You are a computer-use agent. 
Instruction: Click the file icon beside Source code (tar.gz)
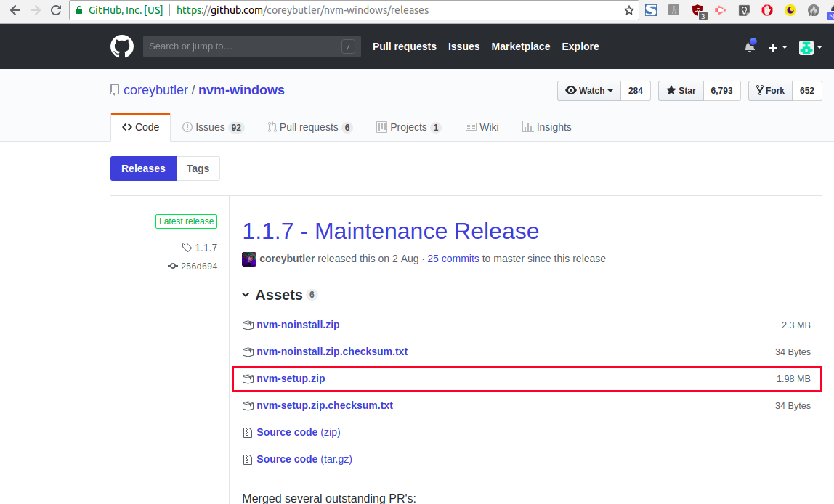[247, 460]
